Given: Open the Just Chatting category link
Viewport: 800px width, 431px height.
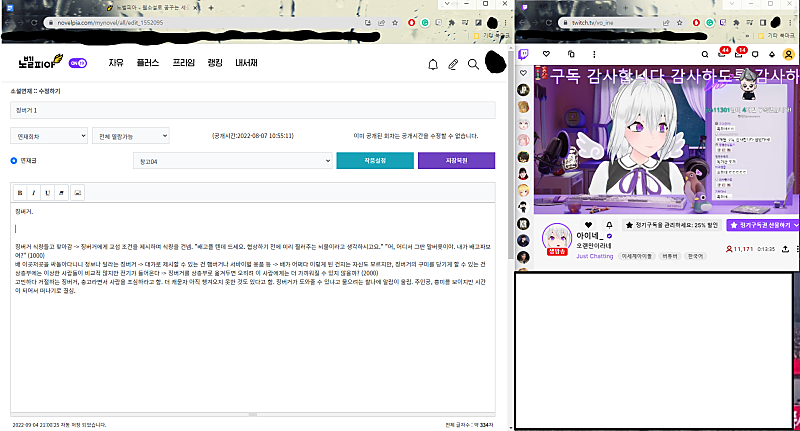Looking at the screenshot, I should (595, 256).
